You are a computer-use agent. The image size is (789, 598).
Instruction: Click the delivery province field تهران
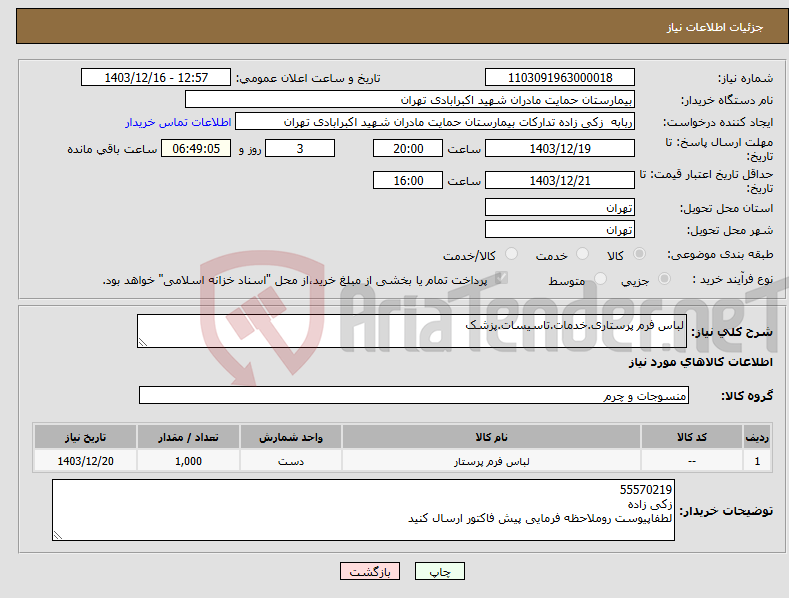click(x=560, y=207)
